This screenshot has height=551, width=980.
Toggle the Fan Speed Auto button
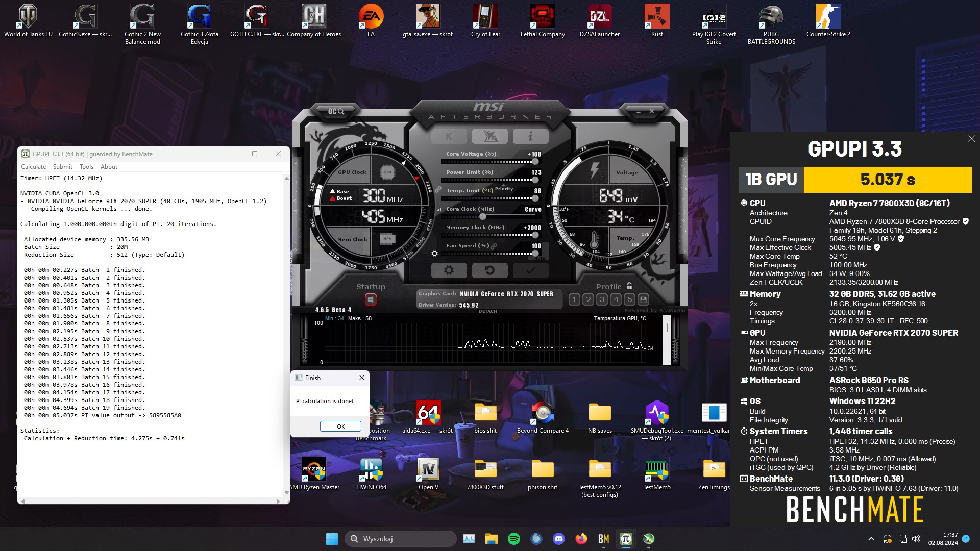pyautogui.click(x=541, y=258)
